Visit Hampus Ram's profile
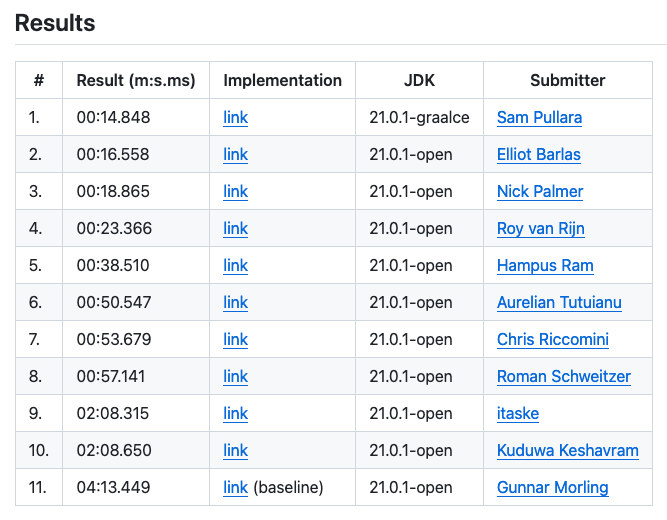This screenshot has height=520, width=667. [545, 266]
